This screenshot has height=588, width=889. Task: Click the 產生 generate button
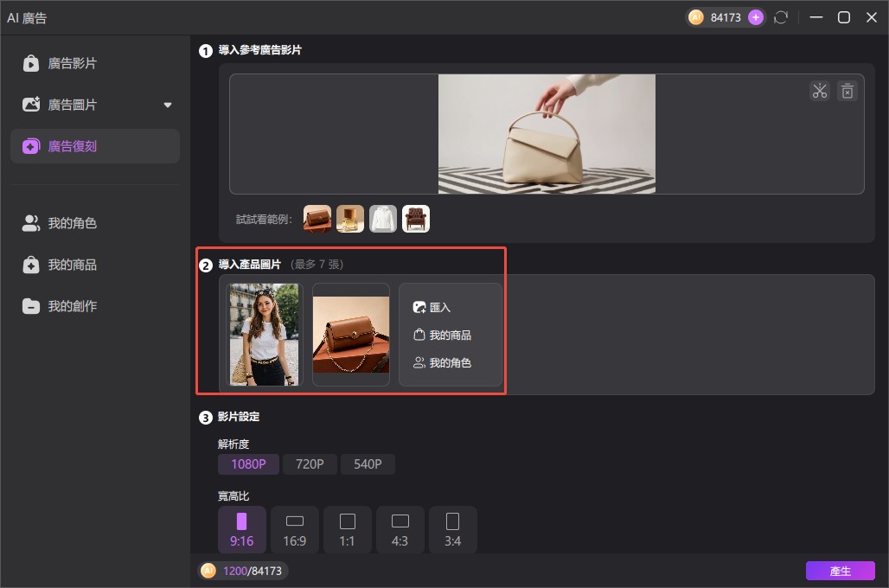[x=841, y=571]
